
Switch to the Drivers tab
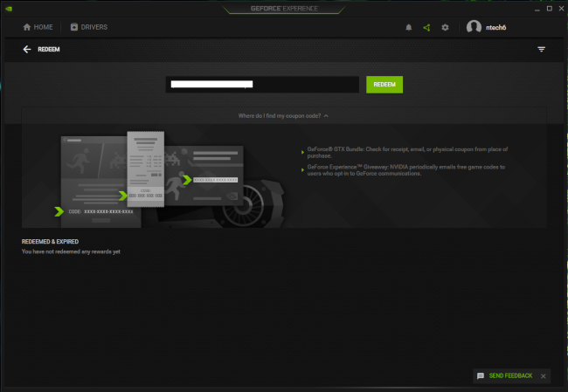pyautogui.click(x=89, y=27)
